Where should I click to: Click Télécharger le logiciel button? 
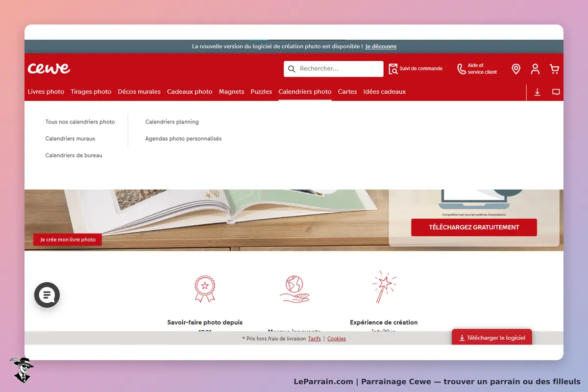(x=491, y=338)
